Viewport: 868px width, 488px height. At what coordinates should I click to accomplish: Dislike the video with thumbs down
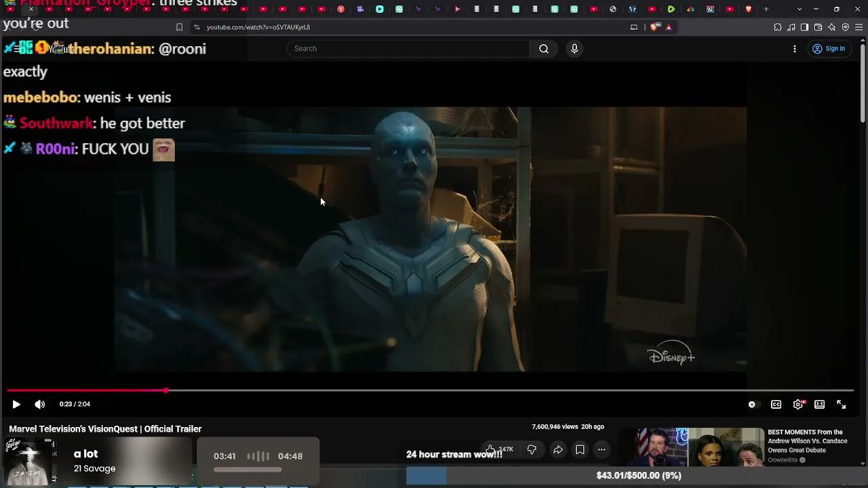coord(532,449)
